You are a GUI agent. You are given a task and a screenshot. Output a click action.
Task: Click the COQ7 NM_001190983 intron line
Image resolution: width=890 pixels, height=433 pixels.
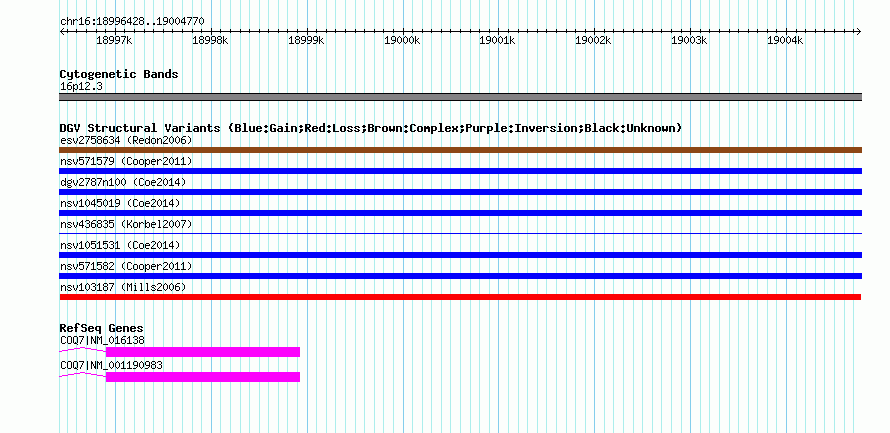[x=83, y=375]
